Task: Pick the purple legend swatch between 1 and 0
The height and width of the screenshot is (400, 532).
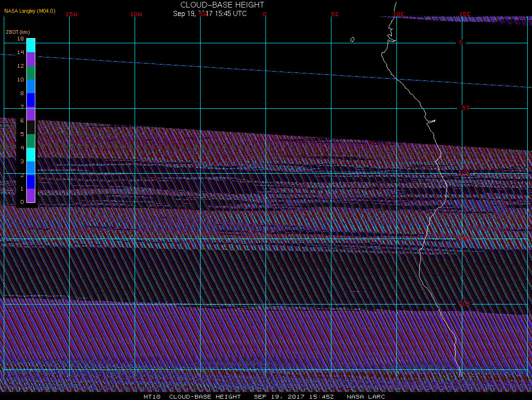Action: tap(31, 195)
